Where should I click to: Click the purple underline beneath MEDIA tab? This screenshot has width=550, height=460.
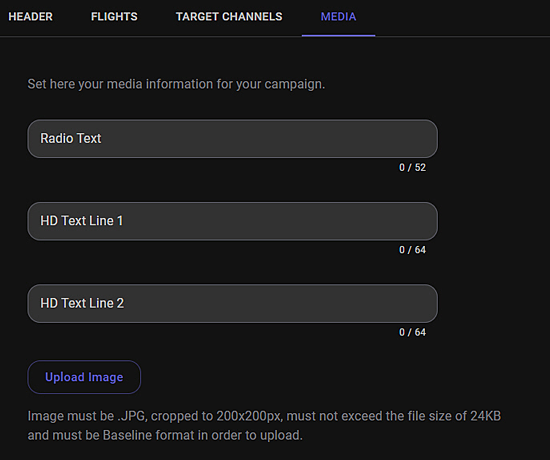pyautogui.click(x=338, y=35)
